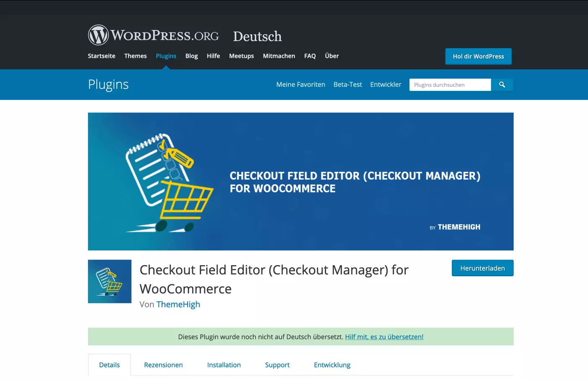588x380 pixels.
Task: Open the Blog page
Action: [192, 56]
